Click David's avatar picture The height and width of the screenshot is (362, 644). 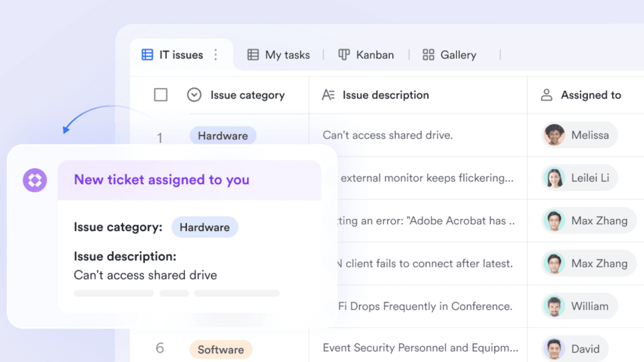[x=554, y=349]
